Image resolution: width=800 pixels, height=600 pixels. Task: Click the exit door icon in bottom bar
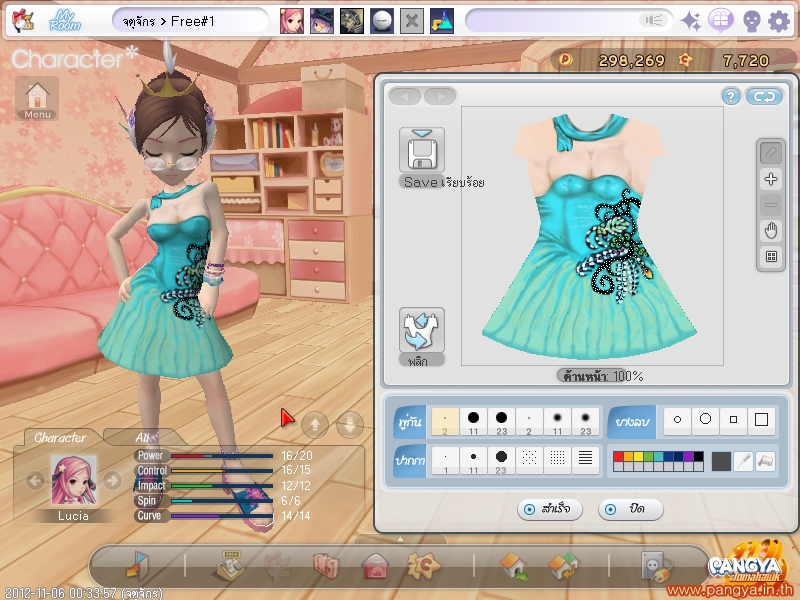[x=137, y=566]
